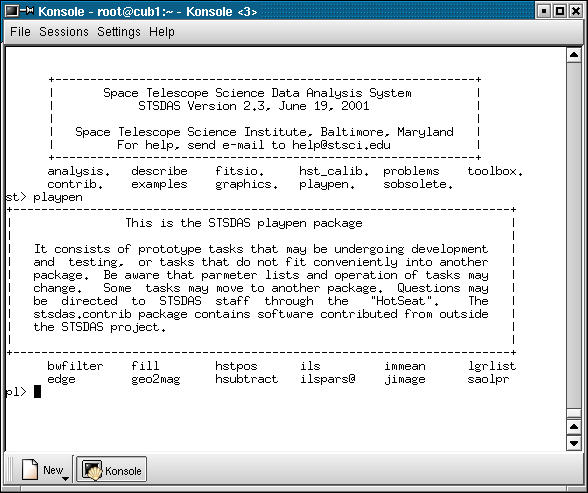Click the 'graphics.' package name

tap(247, 184)
